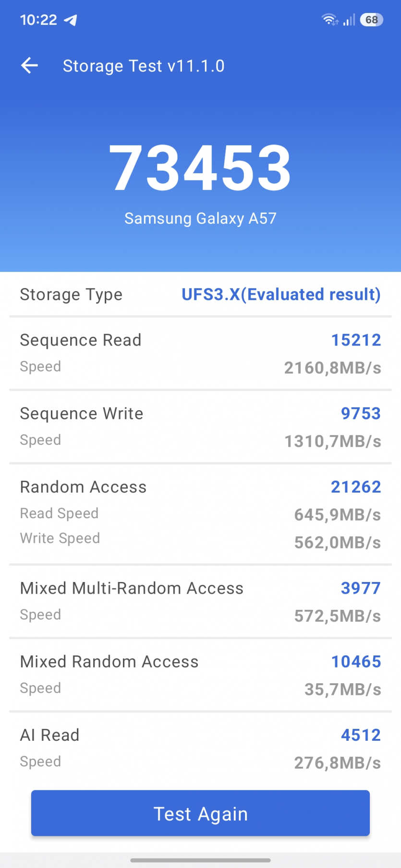Viewport: 401px width, 868px height.
Task: Select the Sequence Write row
Action: [x=200, y=427]
